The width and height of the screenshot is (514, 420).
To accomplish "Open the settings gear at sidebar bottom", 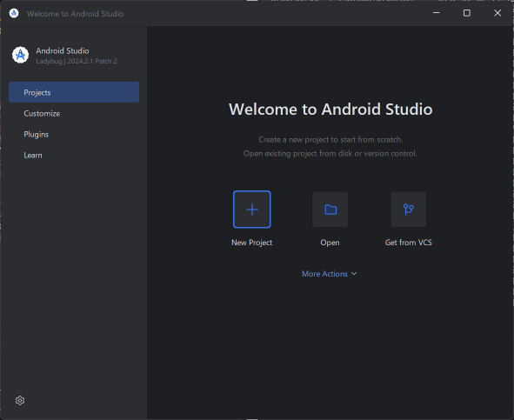I will tap(20, 400).
